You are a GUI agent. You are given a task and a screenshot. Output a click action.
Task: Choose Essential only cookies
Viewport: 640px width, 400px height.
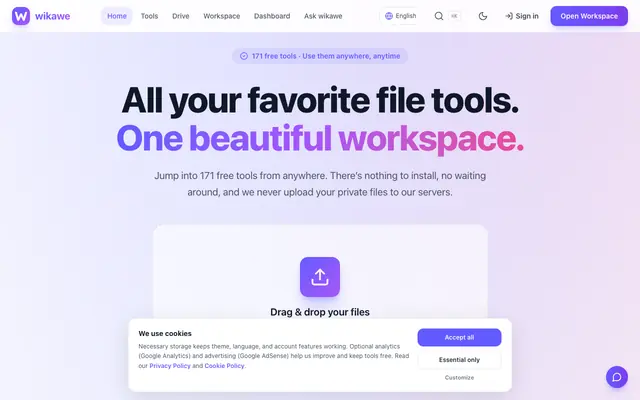click(459, 360)
